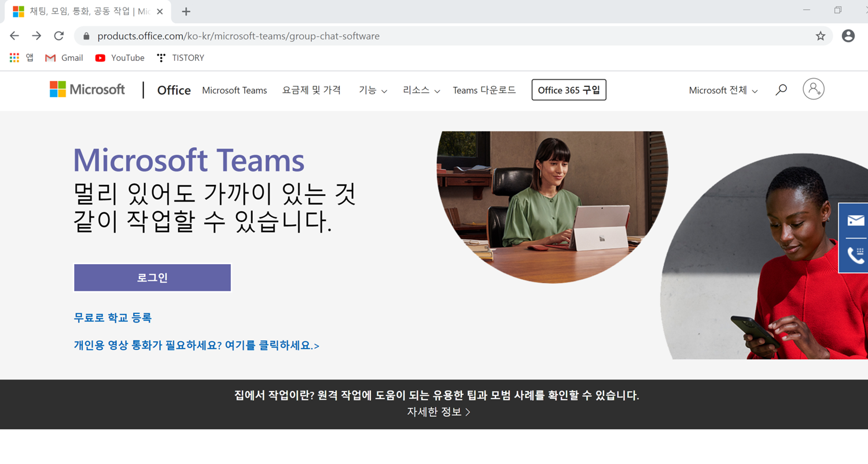Open 요금제 및 가격 nav item
The width and height of the screenshot is (868, 464).
311,90
